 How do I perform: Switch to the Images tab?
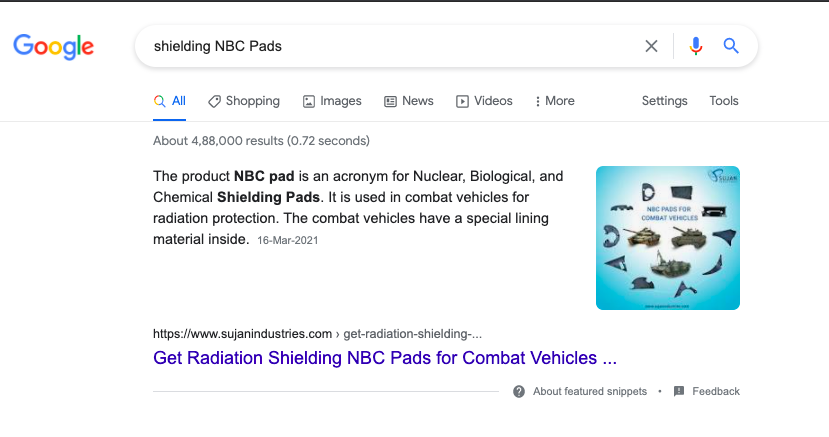[340, 101]
